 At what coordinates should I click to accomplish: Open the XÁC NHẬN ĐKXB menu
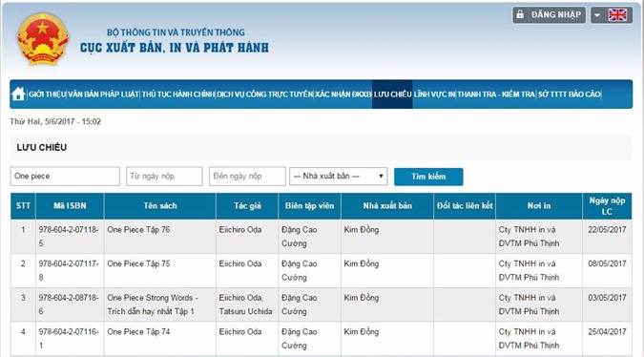(343, 94)
